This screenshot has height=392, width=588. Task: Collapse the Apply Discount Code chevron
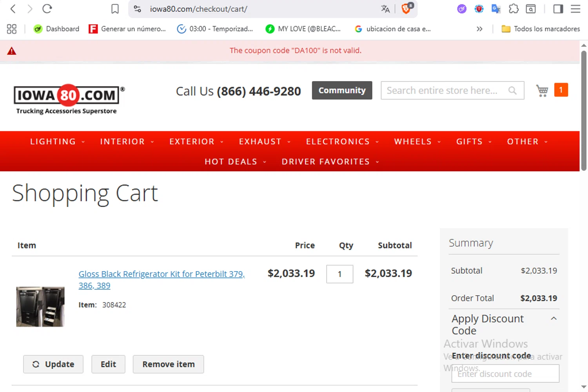click(x=554, y=318)
